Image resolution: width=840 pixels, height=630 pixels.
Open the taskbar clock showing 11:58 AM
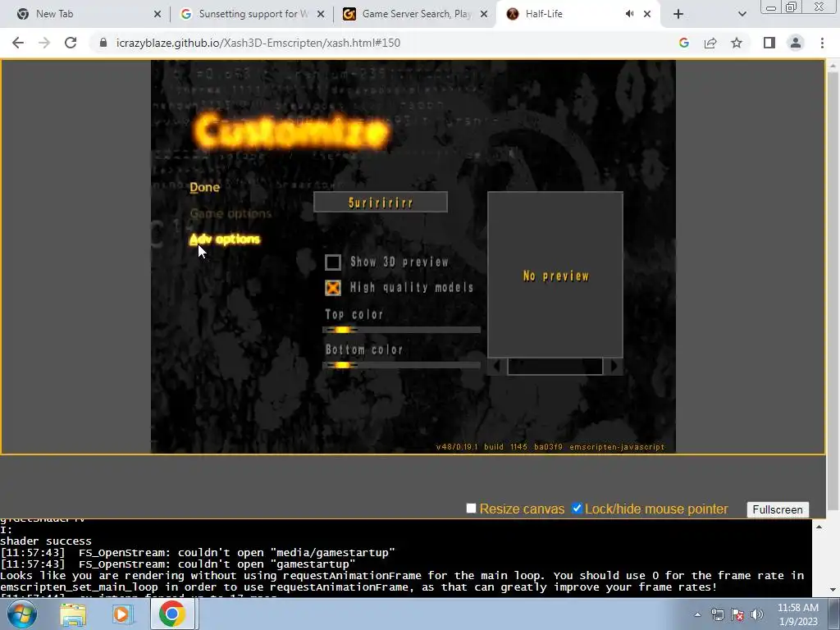coord(797,614)
